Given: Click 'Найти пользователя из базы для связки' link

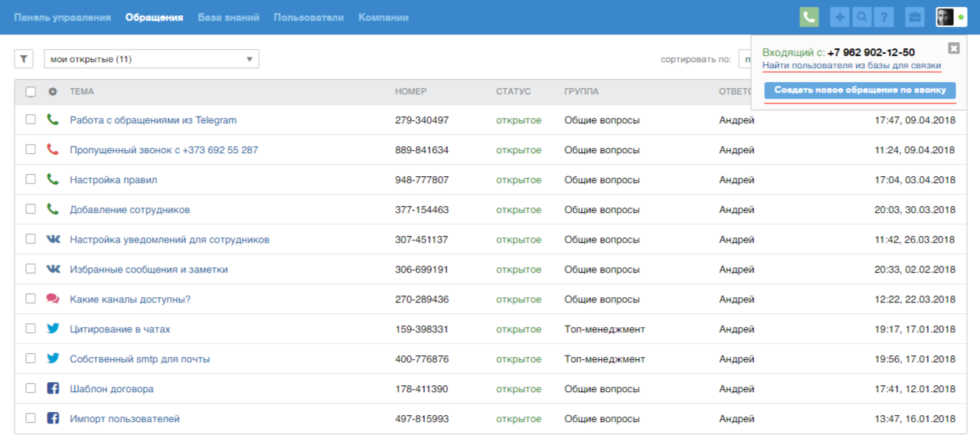Looking at the screenshot, I should click(x=851, y=66).
